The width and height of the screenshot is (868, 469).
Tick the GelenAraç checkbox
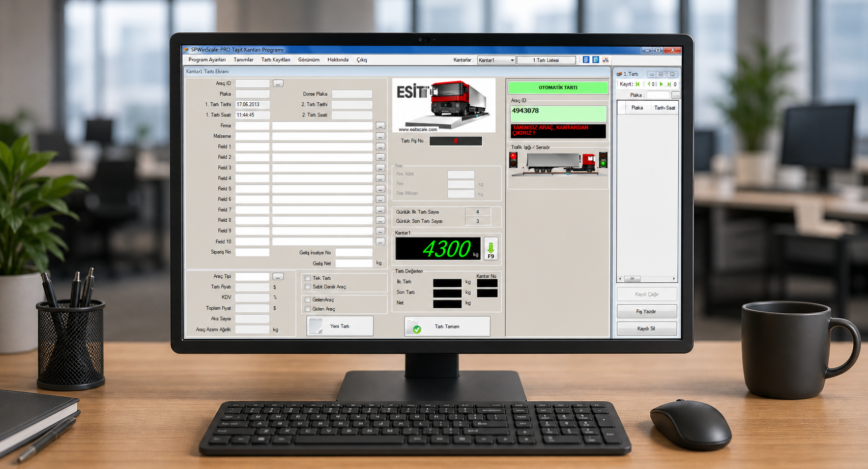click(x=307, y=300)
